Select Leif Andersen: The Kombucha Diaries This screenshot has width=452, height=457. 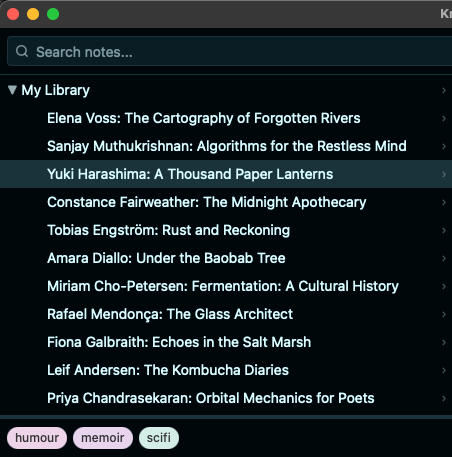tap(226, 370)
